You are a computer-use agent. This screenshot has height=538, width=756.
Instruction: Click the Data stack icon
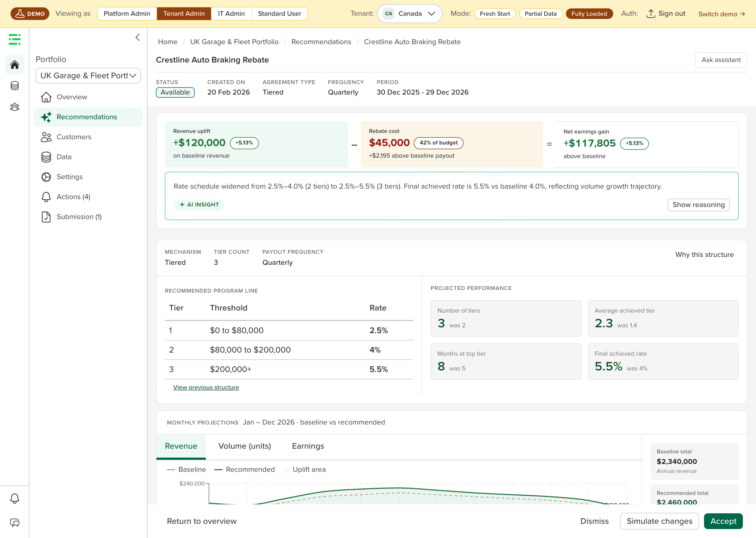point(46,157)
